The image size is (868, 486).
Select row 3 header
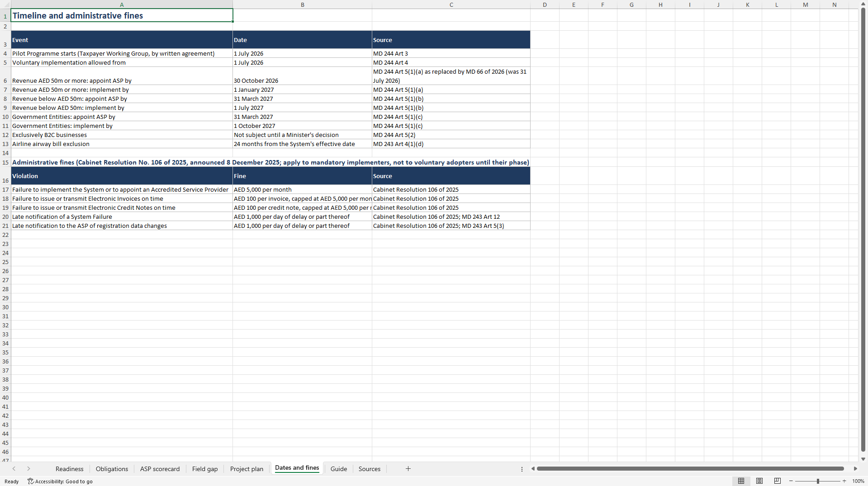coord(5,40)
